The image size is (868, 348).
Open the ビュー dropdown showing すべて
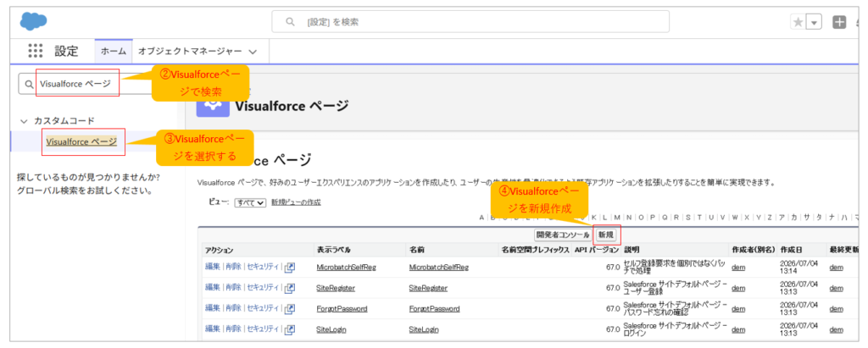[x=250, y=202]
